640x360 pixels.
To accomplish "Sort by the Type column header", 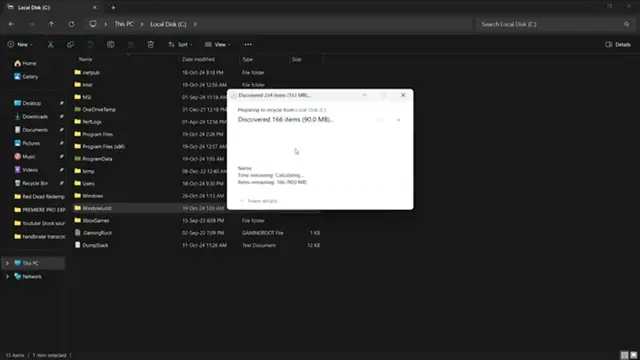I will pos(247,59).
